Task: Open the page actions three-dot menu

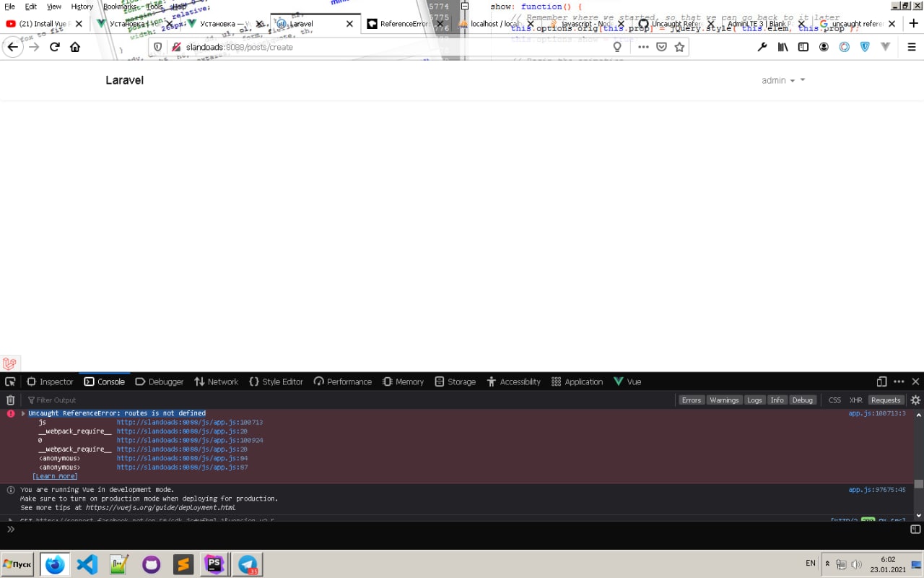Action: coord(643,47)
